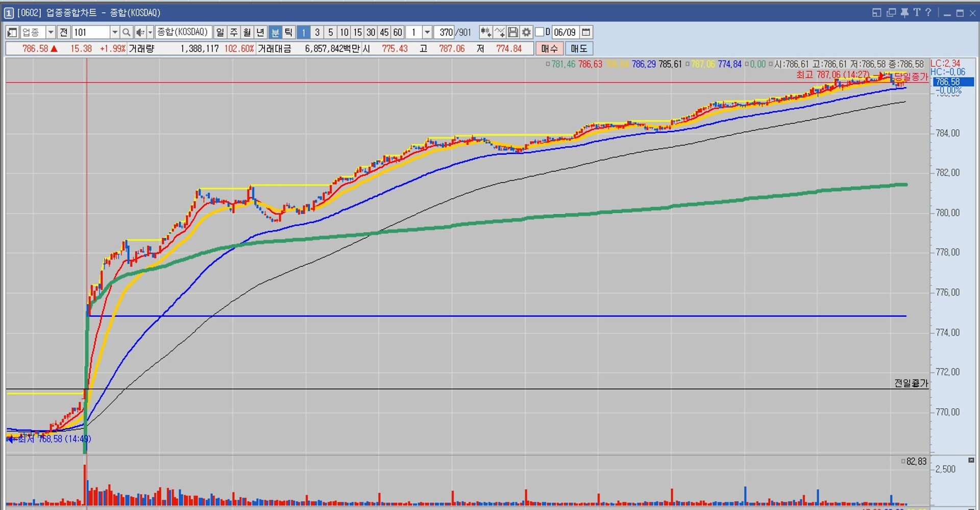Expand the 업종 category dropdown

coord(51,33)
